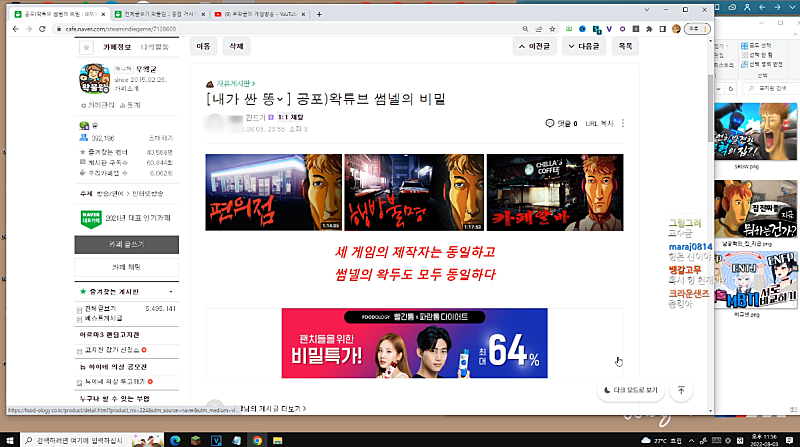This screenshot has width=800, height=447.
Task: Copy the post URL with URL 복사
Action: [x=599, y=123]
